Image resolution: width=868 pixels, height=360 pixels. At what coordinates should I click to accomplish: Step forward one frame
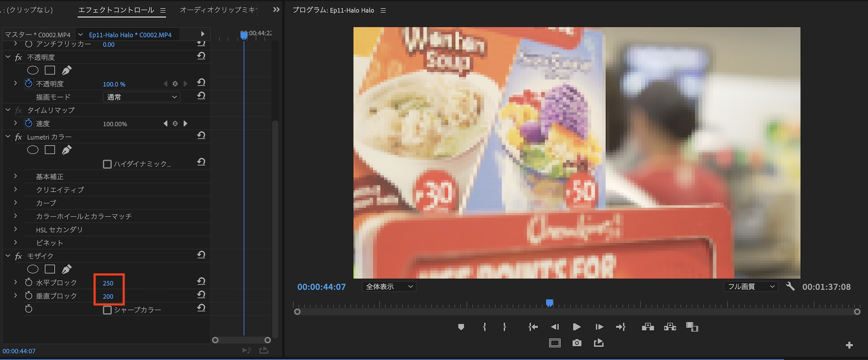point(599,327)
